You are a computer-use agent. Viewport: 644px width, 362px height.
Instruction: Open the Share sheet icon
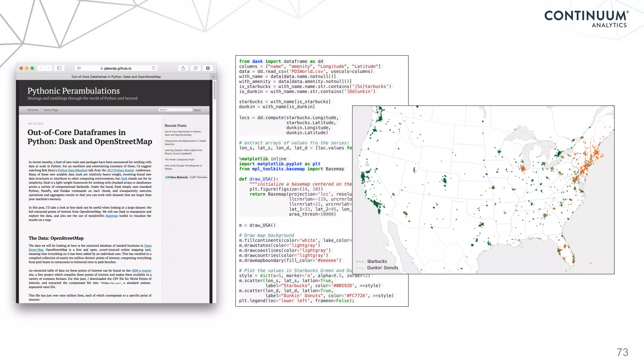pos(183,68)
